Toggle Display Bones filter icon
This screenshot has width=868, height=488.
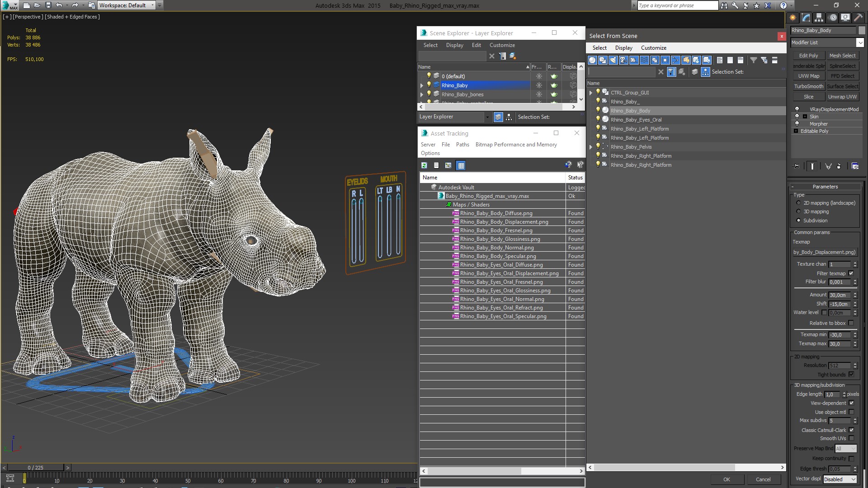pyautogui.click(x=675, y=60)
